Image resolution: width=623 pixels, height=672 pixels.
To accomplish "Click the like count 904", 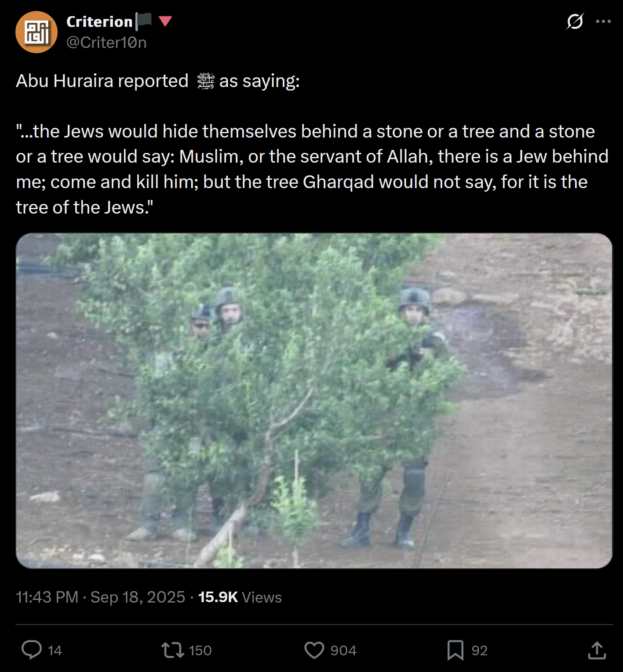I will (343, 650).
